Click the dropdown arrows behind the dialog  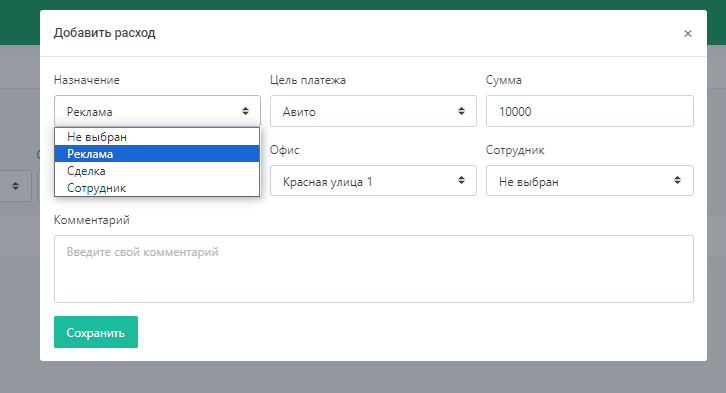[x=15, y=186]
